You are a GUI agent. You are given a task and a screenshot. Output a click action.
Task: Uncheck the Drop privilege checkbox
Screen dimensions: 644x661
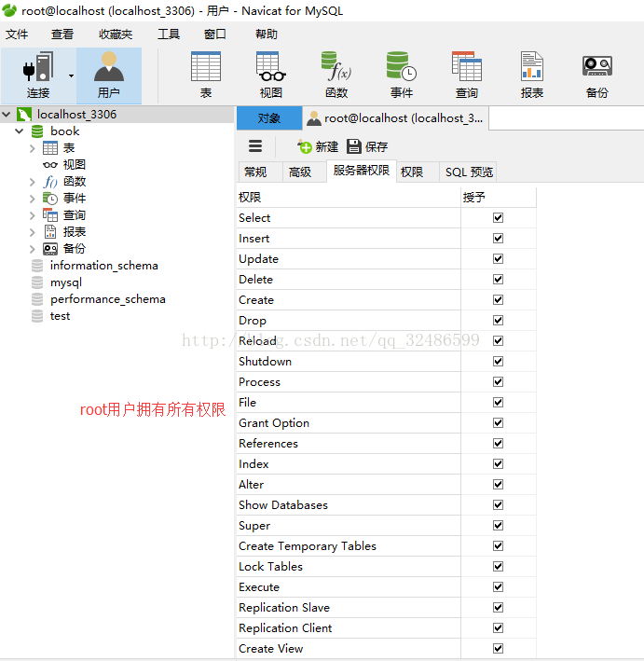[x=499, y=321]
